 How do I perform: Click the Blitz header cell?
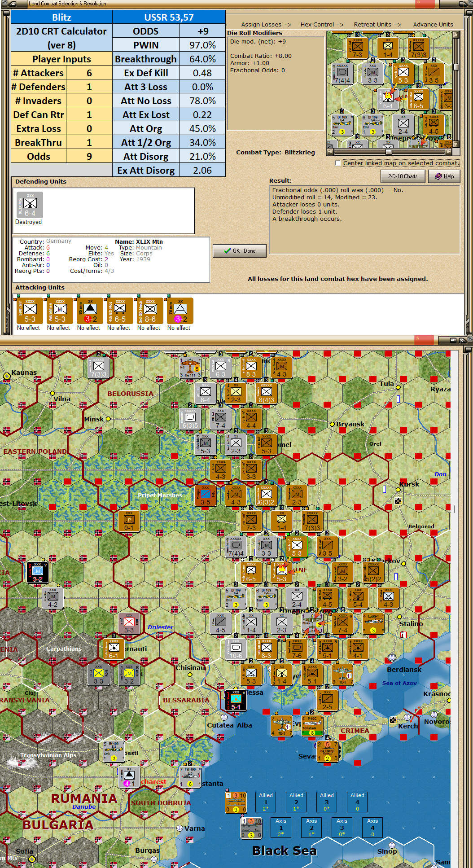pos(61,18)
